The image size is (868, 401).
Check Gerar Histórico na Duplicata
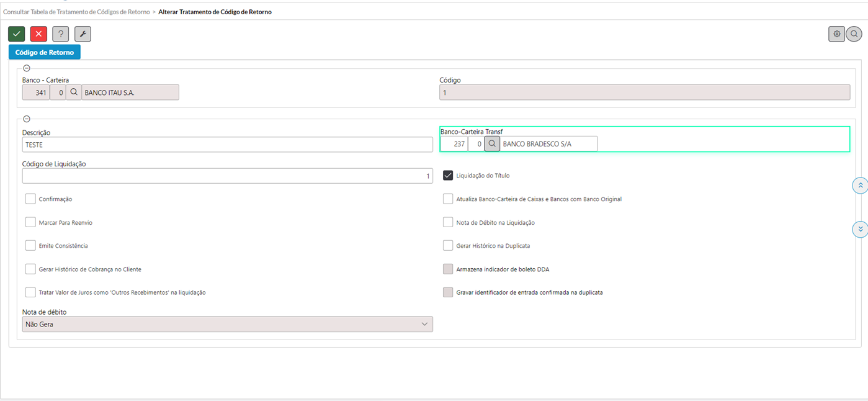point(448,245)
